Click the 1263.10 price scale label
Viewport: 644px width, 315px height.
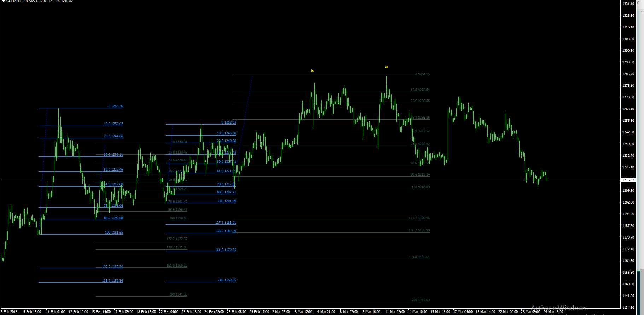pyautogui.click(x=628, y=109)
